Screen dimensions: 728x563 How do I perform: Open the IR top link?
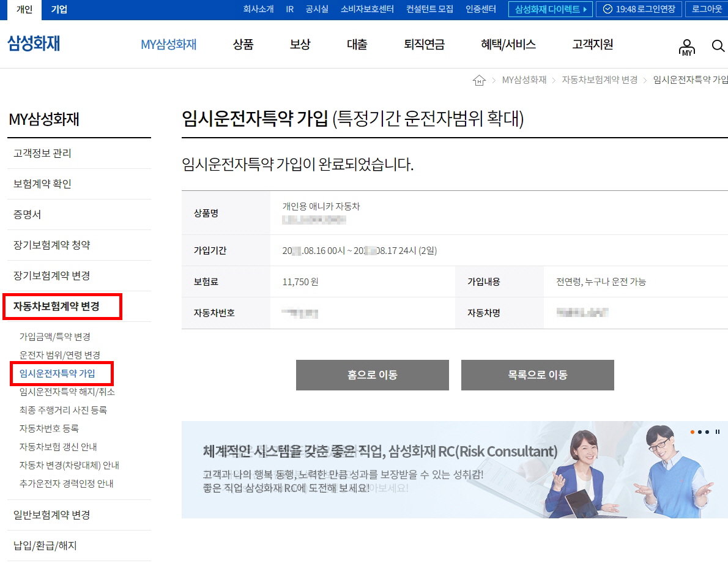(x=290, y=9)
